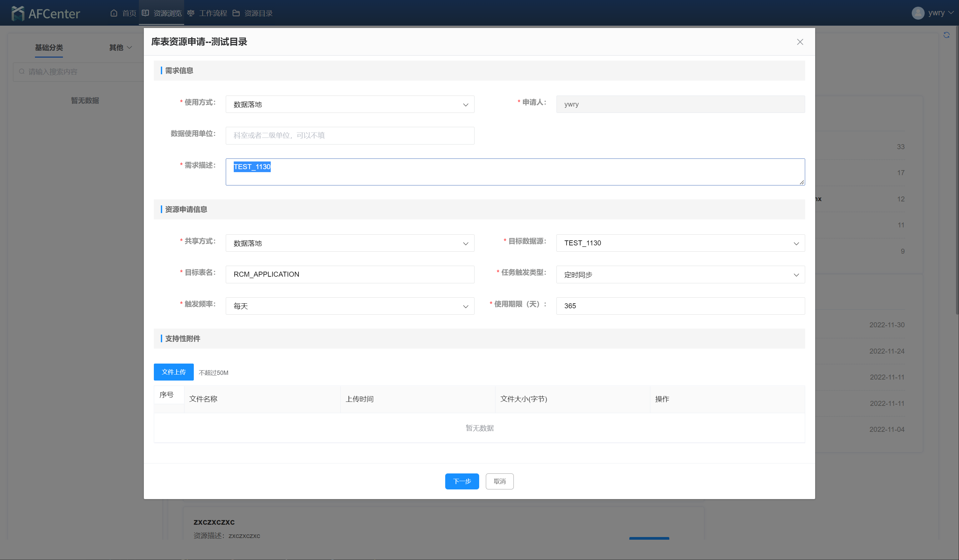Click the 序号 column header
The height and width of the screenshot is (560, 959).
169,395
